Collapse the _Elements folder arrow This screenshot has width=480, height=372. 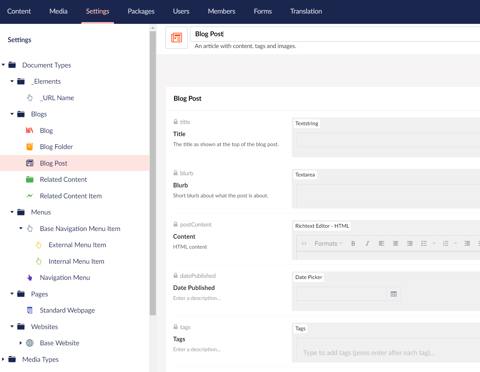pos(12,81)
